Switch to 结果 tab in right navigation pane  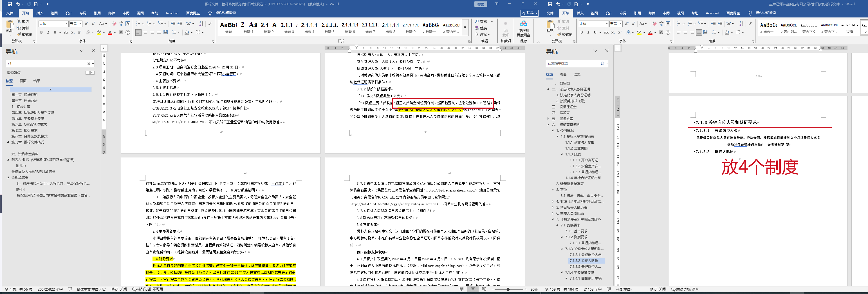577,75
